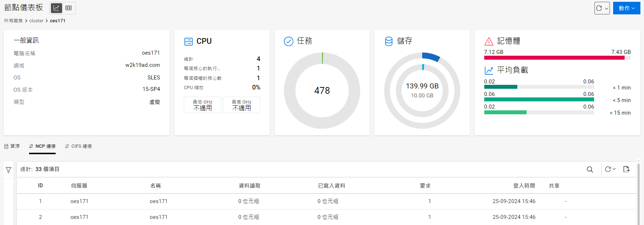Go to 所有叢集 breadcrumb link
This screenshot has height=225, width=644.
coord(13,21)
